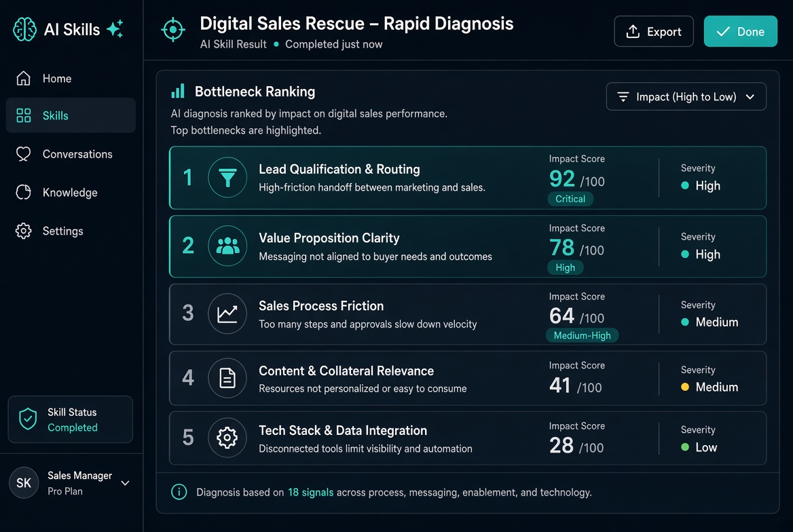
Task: Click the Pro Plan label
Action: (64, 491)
